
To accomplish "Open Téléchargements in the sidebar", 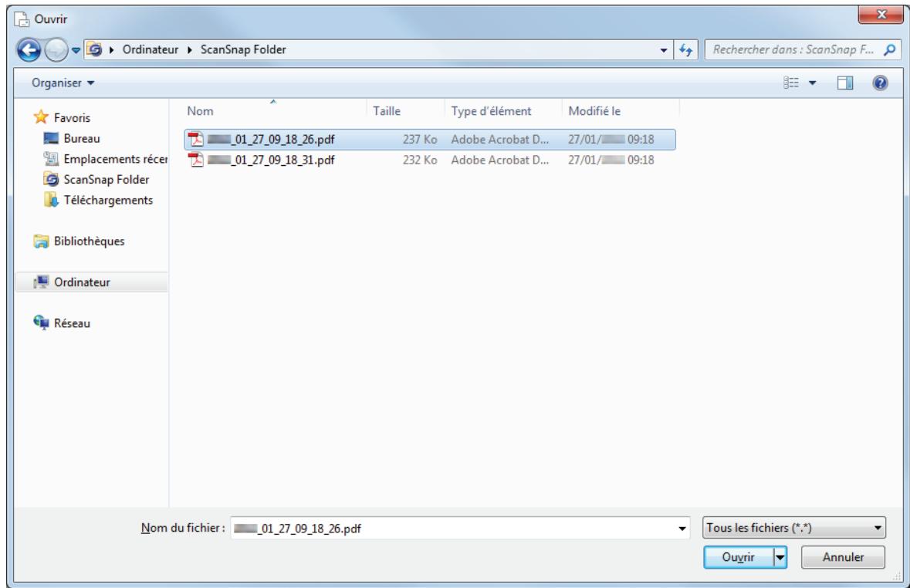I will coord(99,200).
